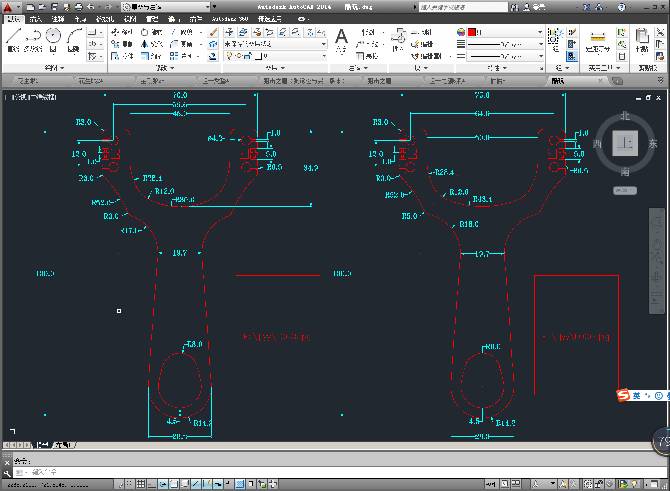This screenshot has height=491, width=670.
Task: Expand the Draw panel title flyout
Action: [54, 68]
